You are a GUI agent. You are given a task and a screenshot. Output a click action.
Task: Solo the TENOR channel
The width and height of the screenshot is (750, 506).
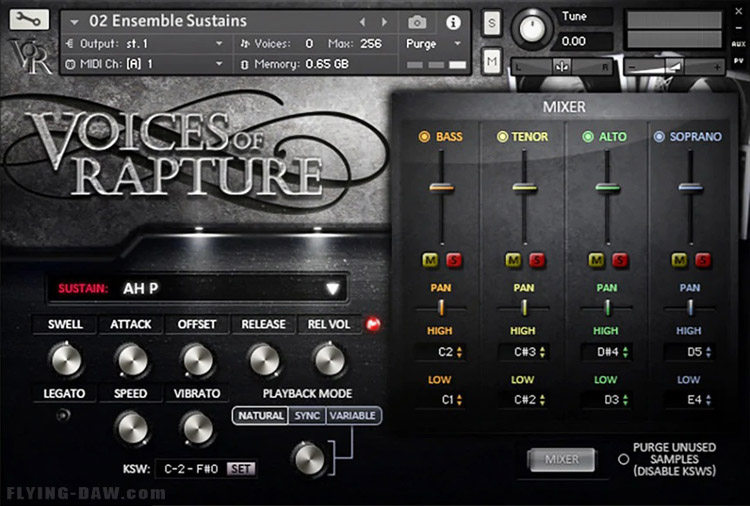pos(537,260)
